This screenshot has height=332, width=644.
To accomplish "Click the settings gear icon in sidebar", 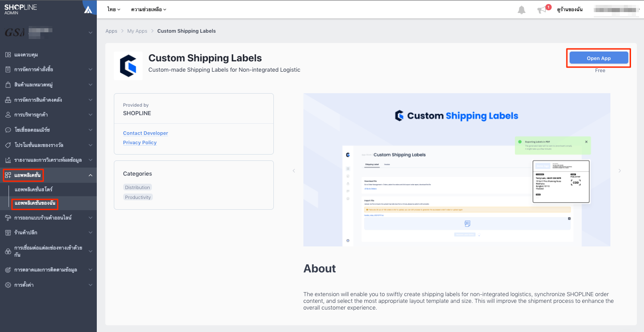I will (8, 285).
